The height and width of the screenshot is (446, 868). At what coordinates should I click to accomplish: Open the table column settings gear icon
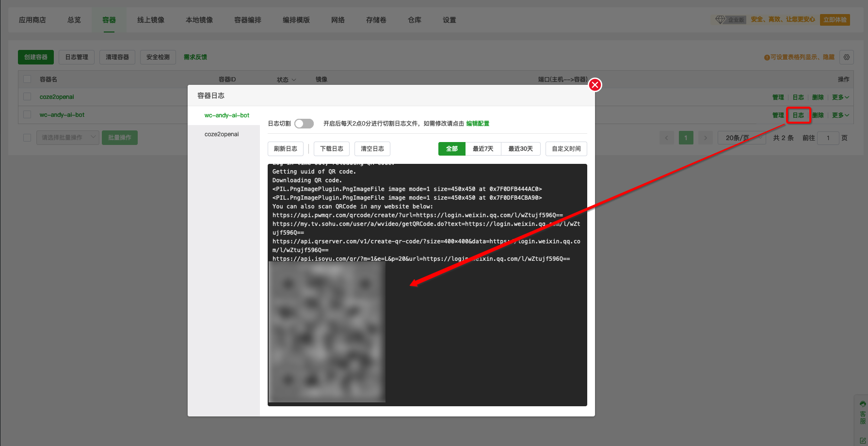847,57
